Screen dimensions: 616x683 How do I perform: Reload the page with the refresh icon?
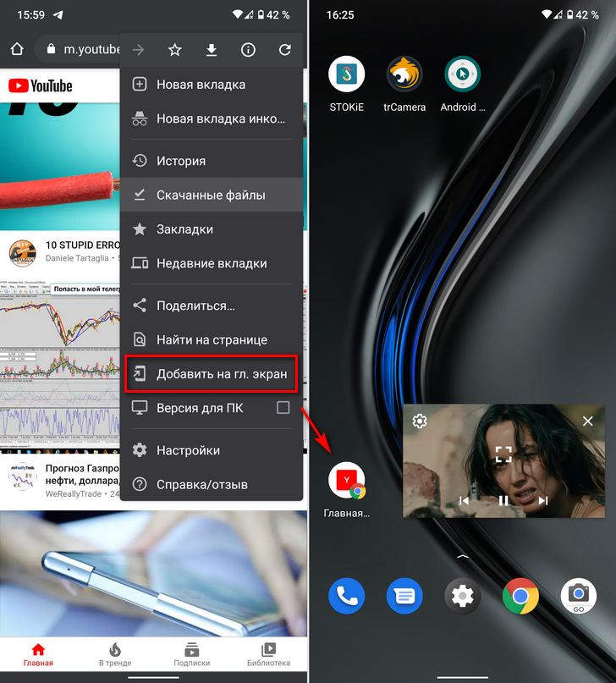(x=284, y=50)
